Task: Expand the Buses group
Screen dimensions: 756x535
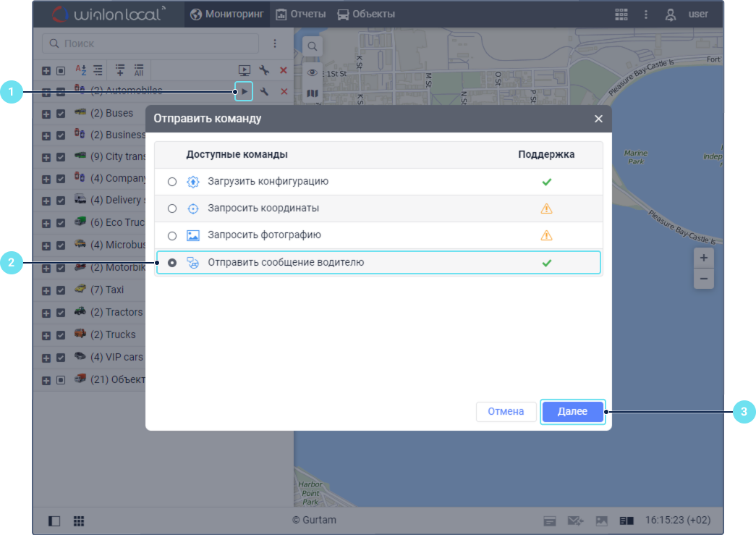Action: click(x=46, y=114)
